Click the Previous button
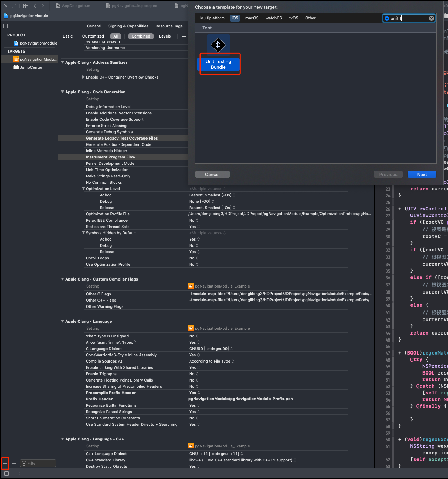Image resolution: width=448 pixels, height=479 pixels. (x=388, y=174)
